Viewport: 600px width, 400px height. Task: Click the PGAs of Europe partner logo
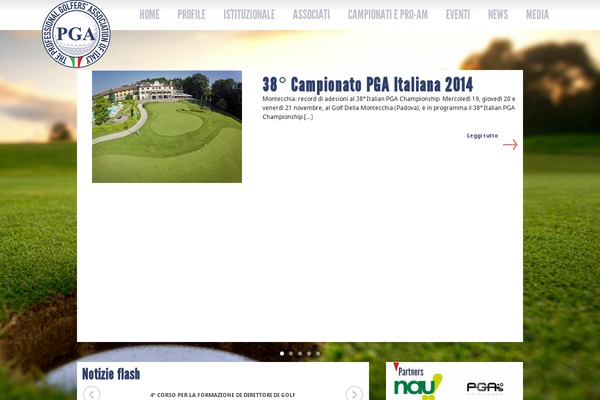pyautogui.click(x=485, y=388)
